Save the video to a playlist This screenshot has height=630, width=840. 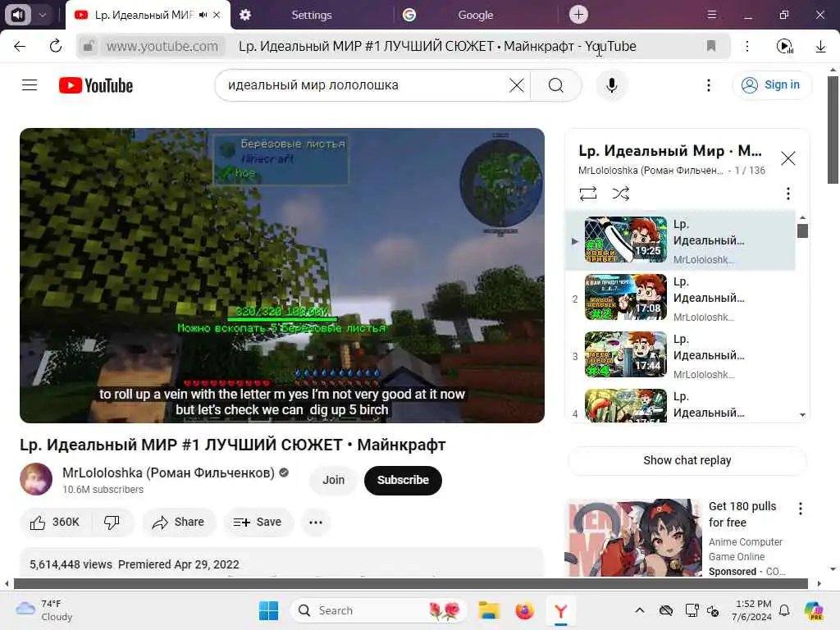tap(258, 523)
